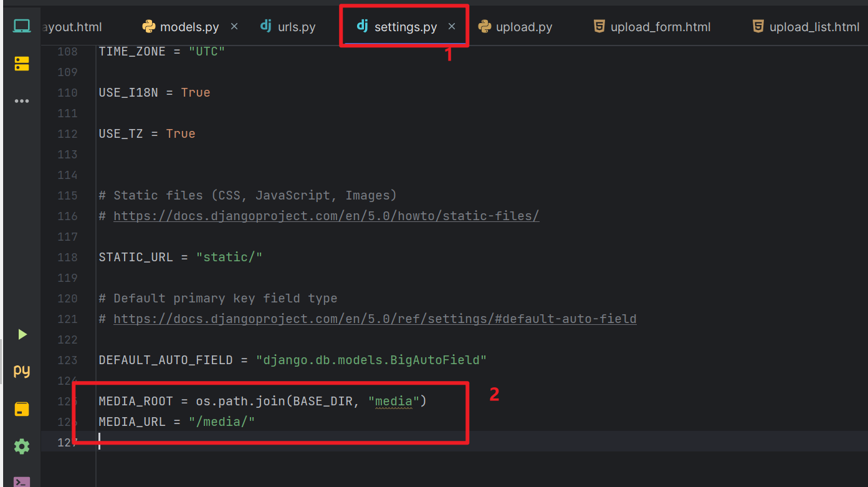Click the MEDIA_ROOT variable name
This screenshot has width=868, height=487.
coord(136,401)
